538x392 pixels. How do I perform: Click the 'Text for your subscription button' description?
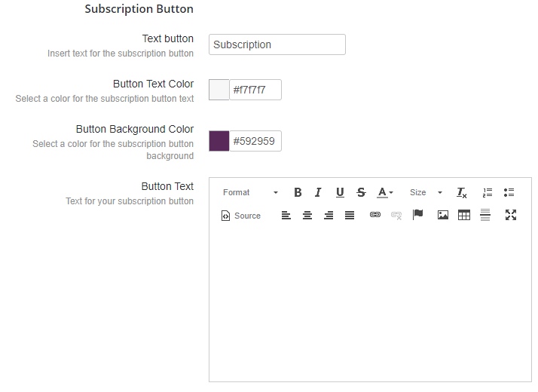click(x=130, y=201)
